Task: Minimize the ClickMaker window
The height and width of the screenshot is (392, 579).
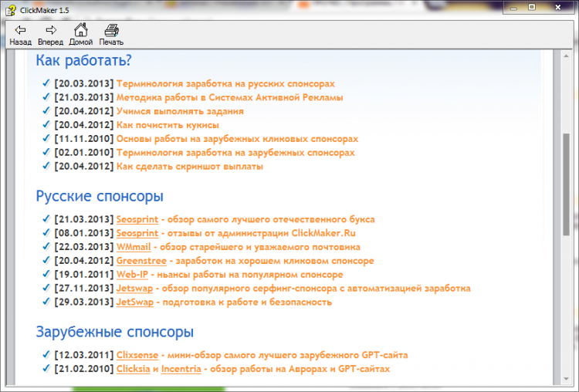Action: point(513,8)
